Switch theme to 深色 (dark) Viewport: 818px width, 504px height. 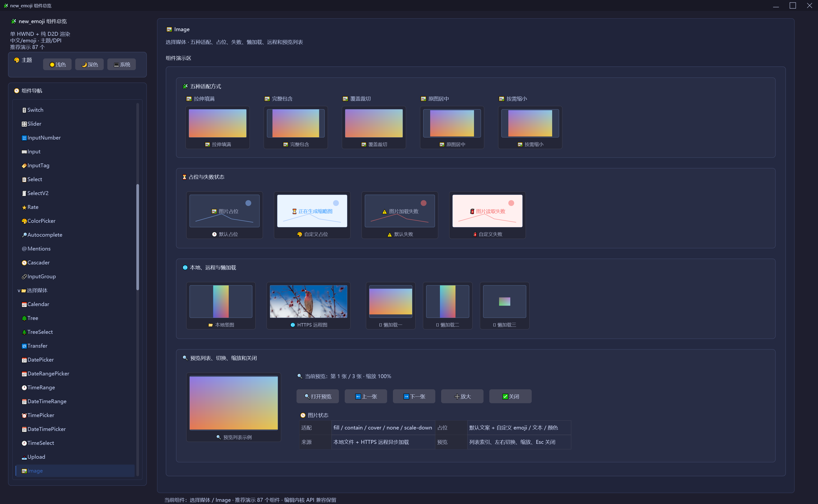(x=89, y=64)
